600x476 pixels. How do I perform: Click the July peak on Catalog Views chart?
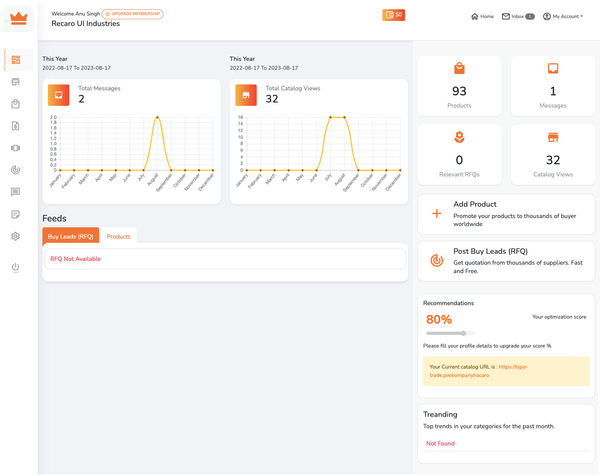331,117
